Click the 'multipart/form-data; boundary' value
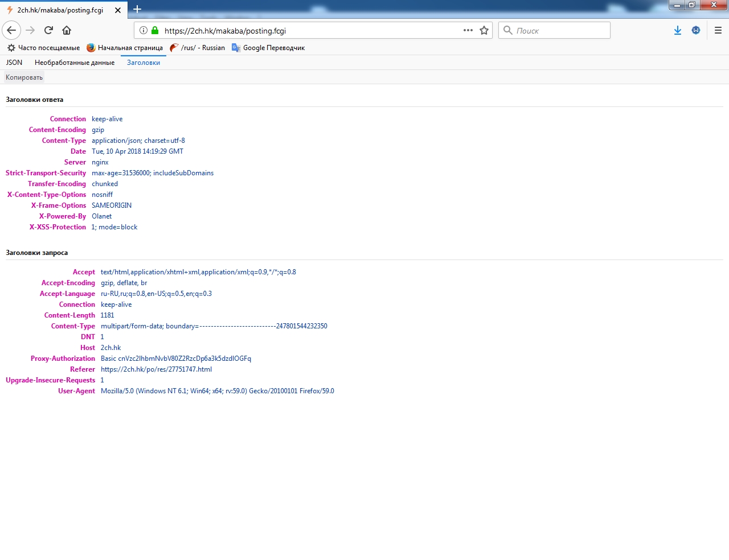729x560 pixels. [214, 326]
